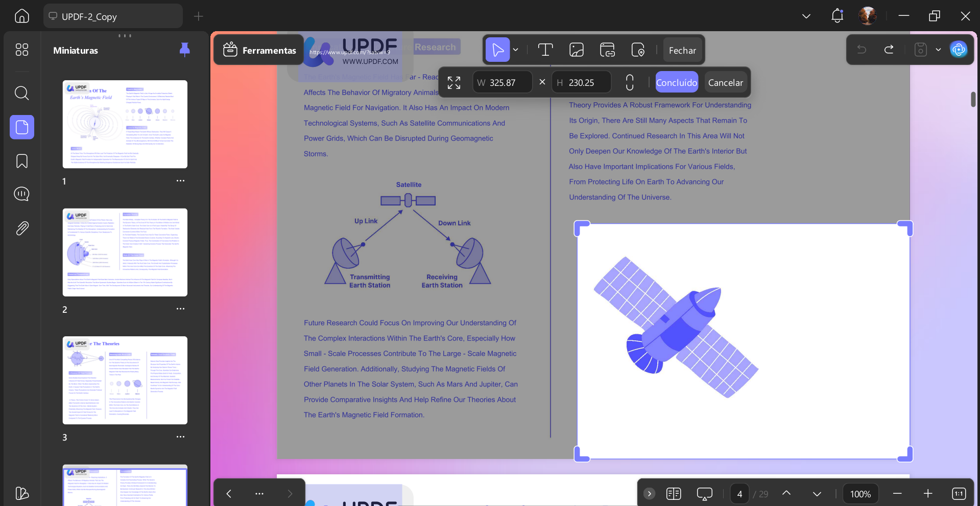Edit the height field 230.25
The width and height of the screenshot is (980, 506).
click(x=582, y=82)
